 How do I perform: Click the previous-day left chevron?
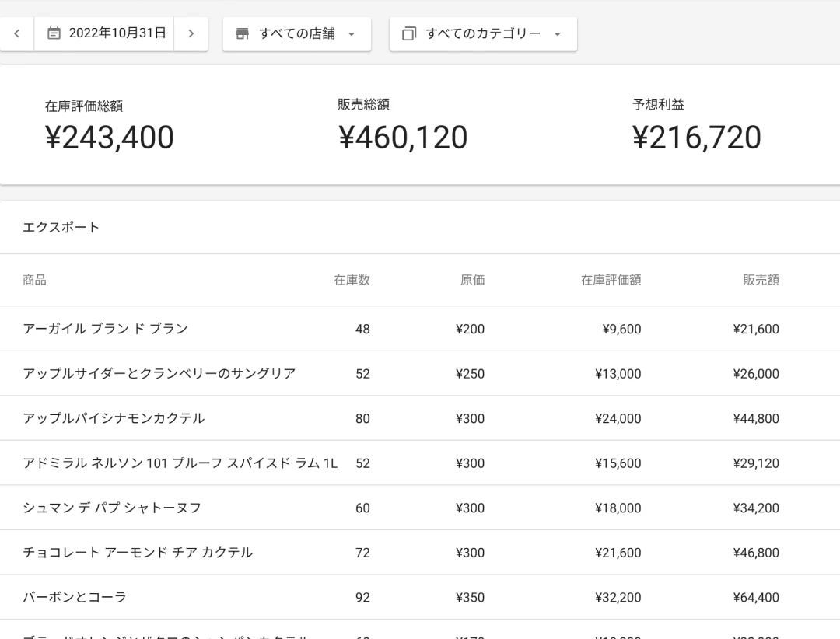tap(16, 33)
